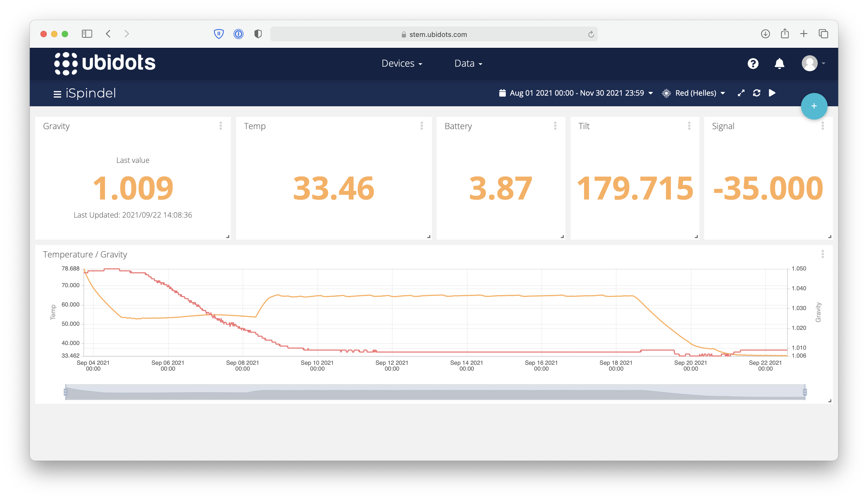The width and height of the screenshot is (868, 500).
Task: Click the left range navigator handle
Action: click(65, 392)
